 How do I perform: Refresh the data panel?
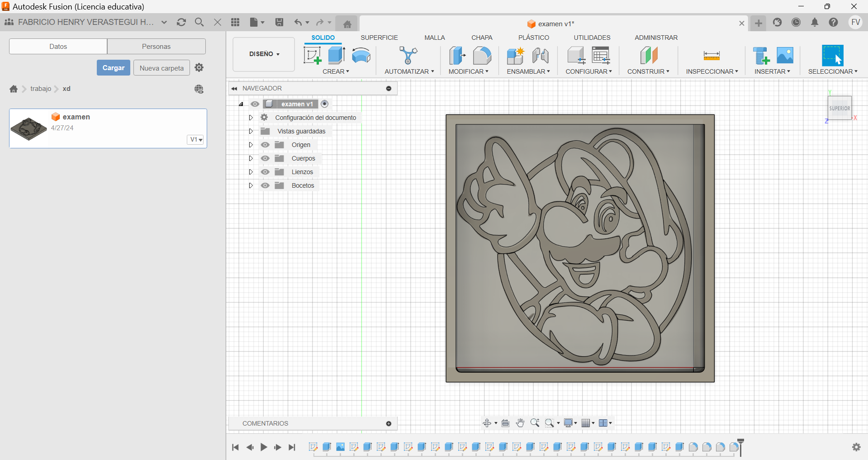point(181,22)
